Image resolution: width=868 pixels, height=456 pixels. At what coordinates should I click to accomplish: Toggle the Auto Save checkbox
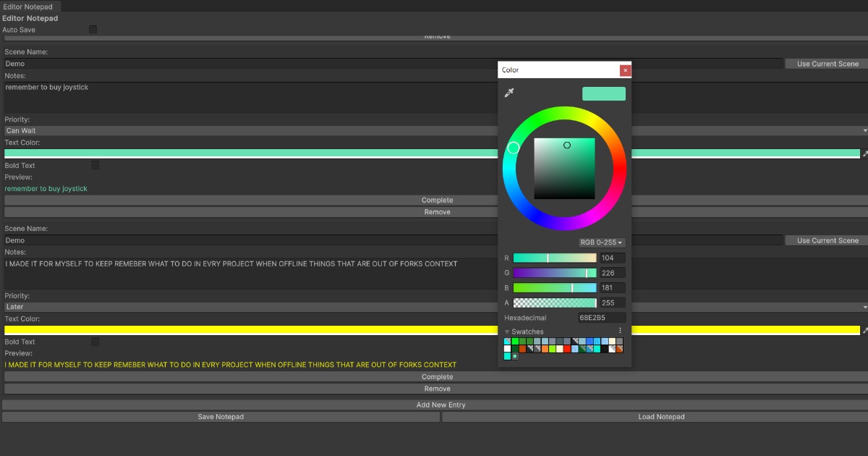(93, 30)
